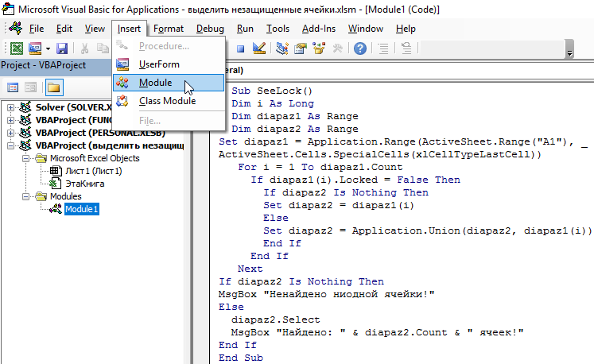The image size is (594, 364).
Task: Click the View Microsoft Excel icon
Action: point(16,48)
